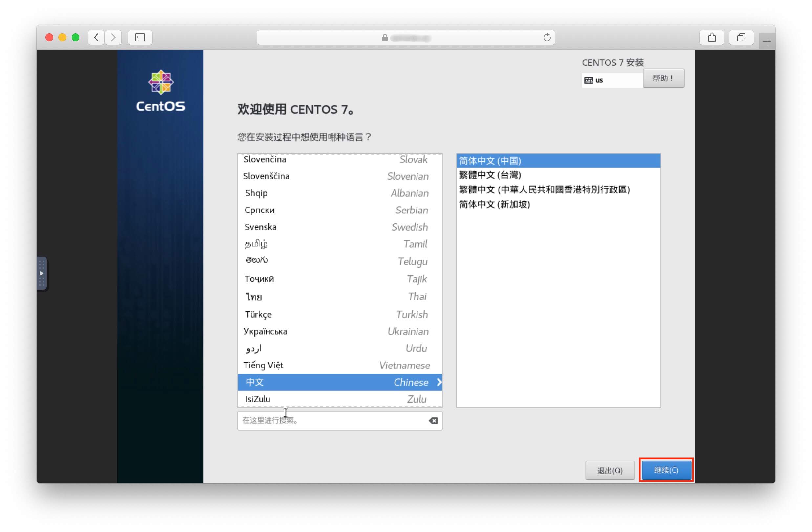Choose 简体中文 (新加坡) locale
The width and height of the screenshot is (812, 532).
[x=558, y=205]
